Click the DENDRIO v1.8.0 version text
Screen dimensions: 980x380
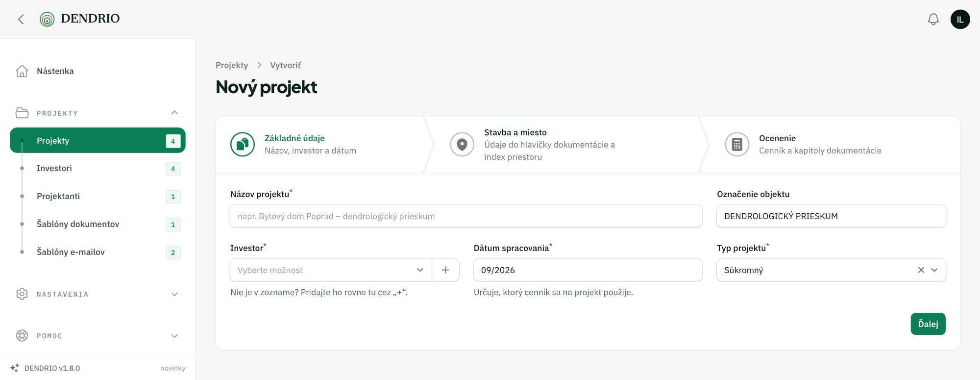click(x=52, y=368)
